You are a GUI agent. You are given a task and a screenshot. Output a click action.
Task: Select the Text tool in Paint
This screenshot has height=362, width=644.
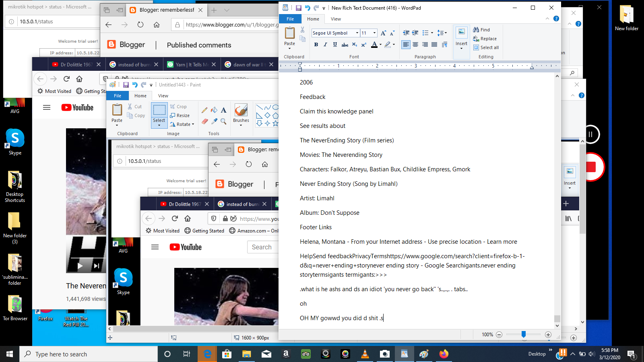223,110
